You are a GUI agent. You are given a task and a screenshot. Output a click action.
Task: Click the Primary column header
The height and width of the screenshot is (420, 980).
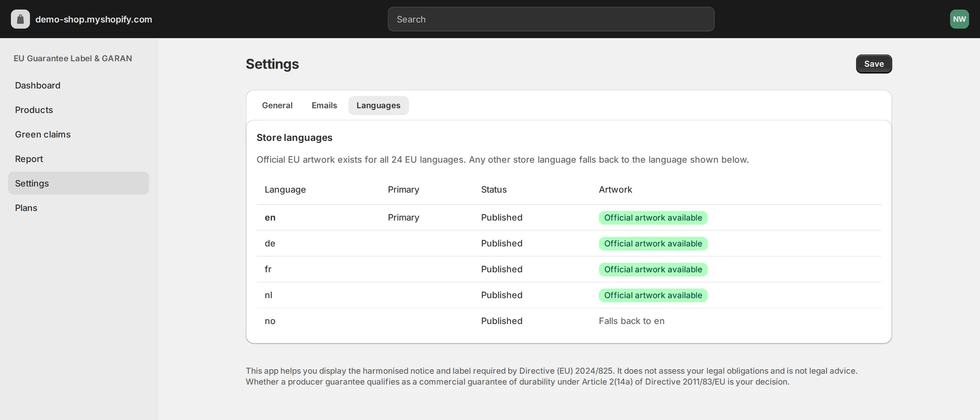pyautogui.click(x=403, y=190)
